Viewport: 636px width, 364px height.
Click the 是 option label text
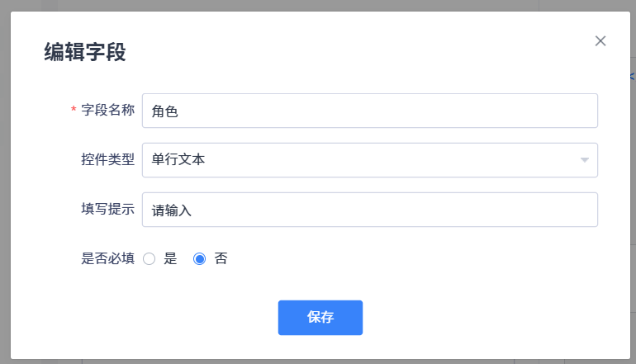[x=171, y=259]
